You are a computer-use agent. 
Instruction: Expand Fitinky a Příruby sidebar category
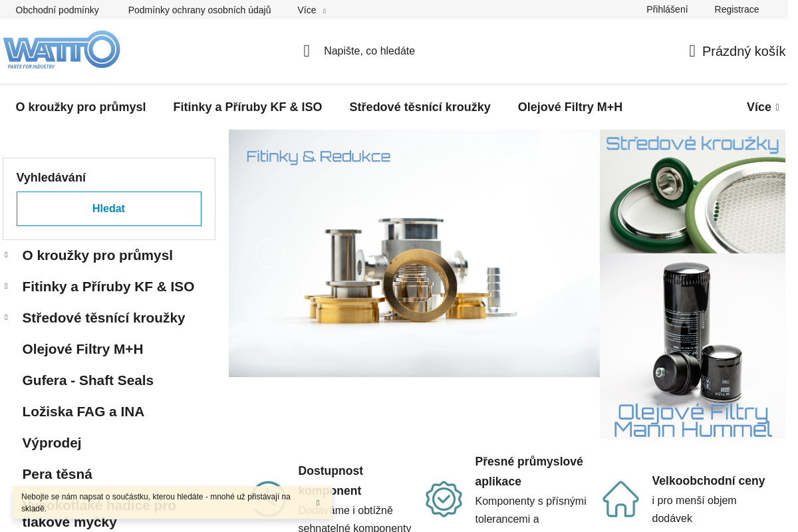tap(7, 286)
